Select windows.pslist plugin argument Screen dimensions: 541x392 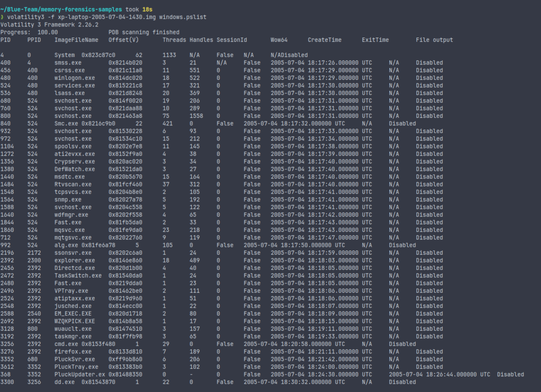click(183, 17)
